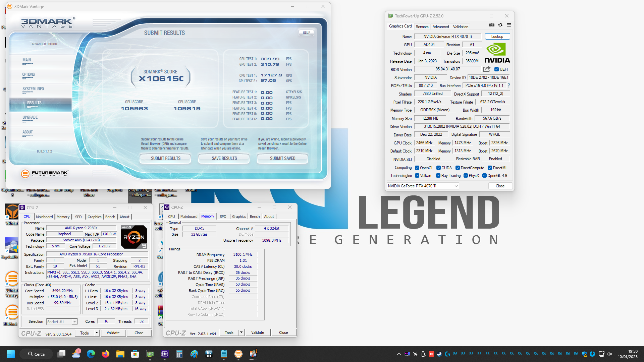Click the GPU-Z taskbar icon
This screenshot has height=362, width=644.
(150, 354)
